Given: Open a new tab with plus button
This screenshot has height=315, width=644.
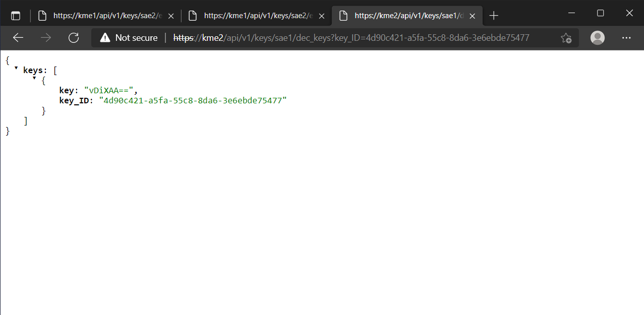Looking at the screenshot, I should [x=494, y=16].
